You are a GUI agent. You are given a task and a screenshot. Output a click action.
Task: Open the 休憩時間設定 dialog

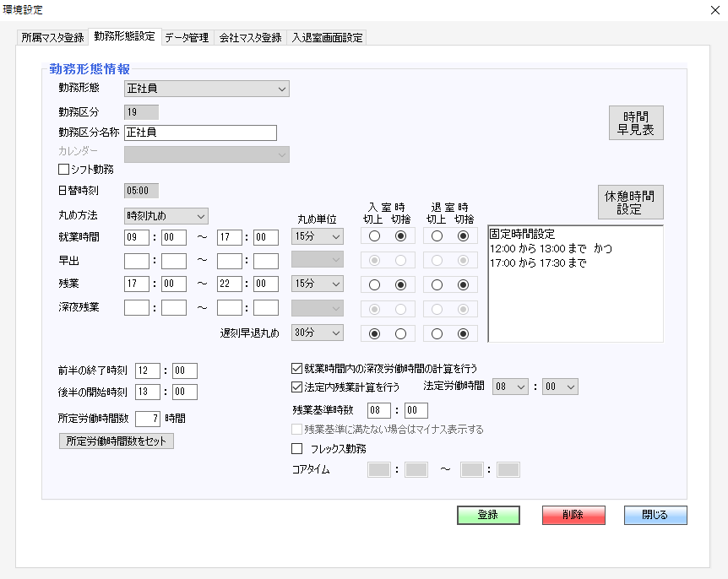pos(630,202)
